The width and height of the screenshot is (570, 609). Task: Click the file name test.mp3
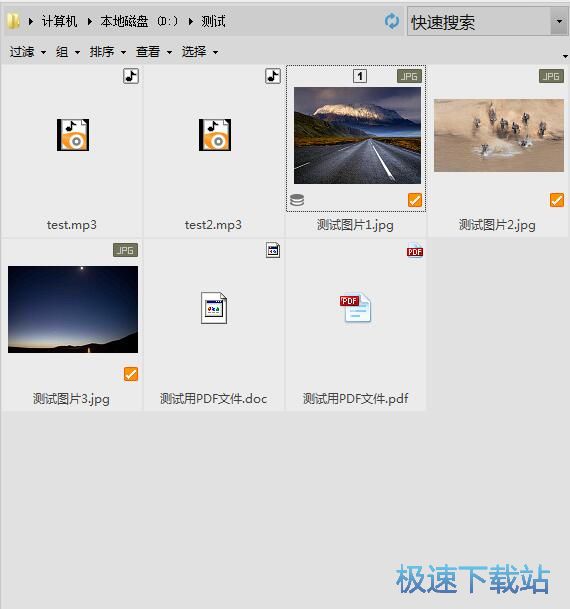tap(72, 225)
